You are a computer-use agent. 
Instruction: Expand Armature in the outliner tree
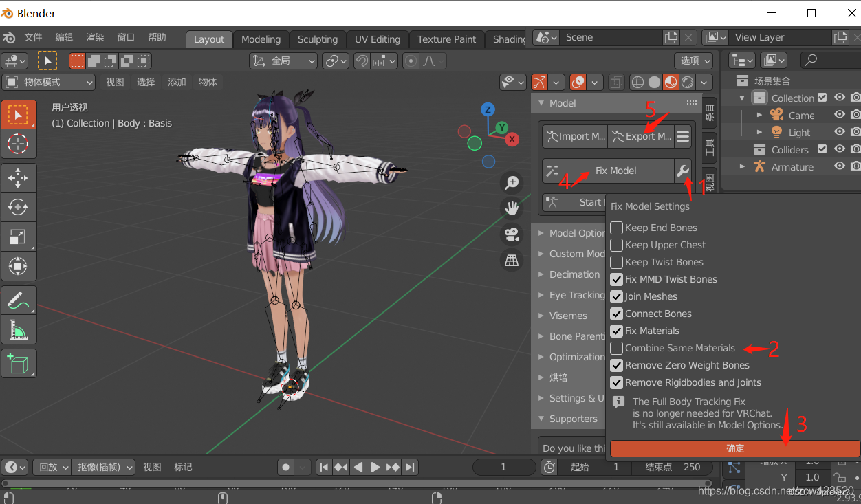point(742,166)
